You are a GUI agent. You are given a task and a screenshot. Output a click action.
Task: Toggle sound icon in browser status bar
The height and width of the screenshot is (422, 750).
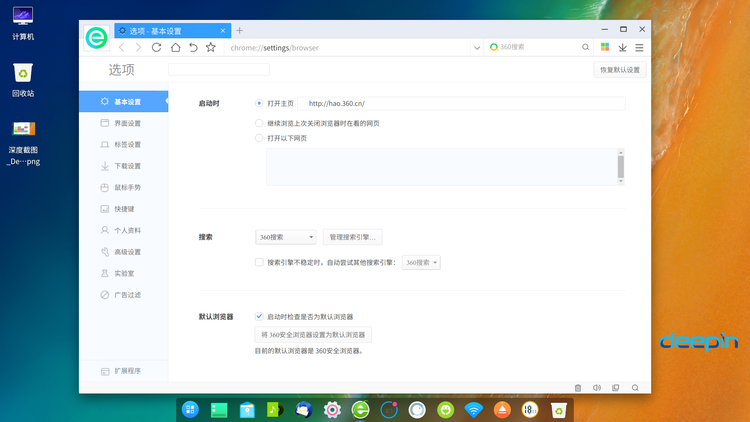point(597,388)
